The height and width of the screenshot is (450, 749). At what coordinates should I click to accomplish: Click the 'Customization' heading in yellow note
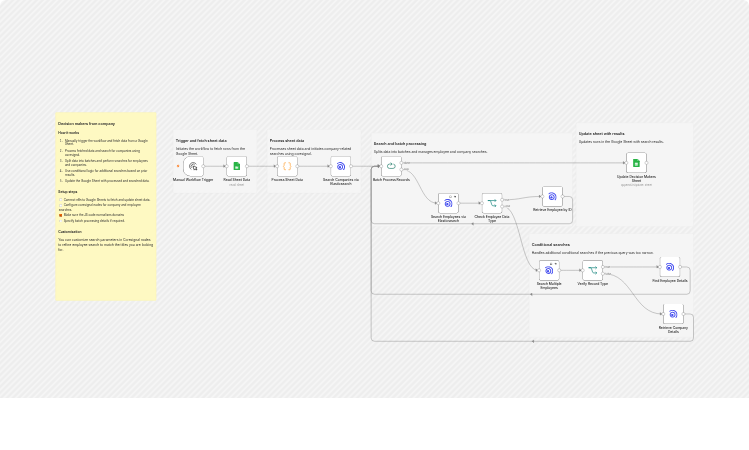(x=70, y=232)
